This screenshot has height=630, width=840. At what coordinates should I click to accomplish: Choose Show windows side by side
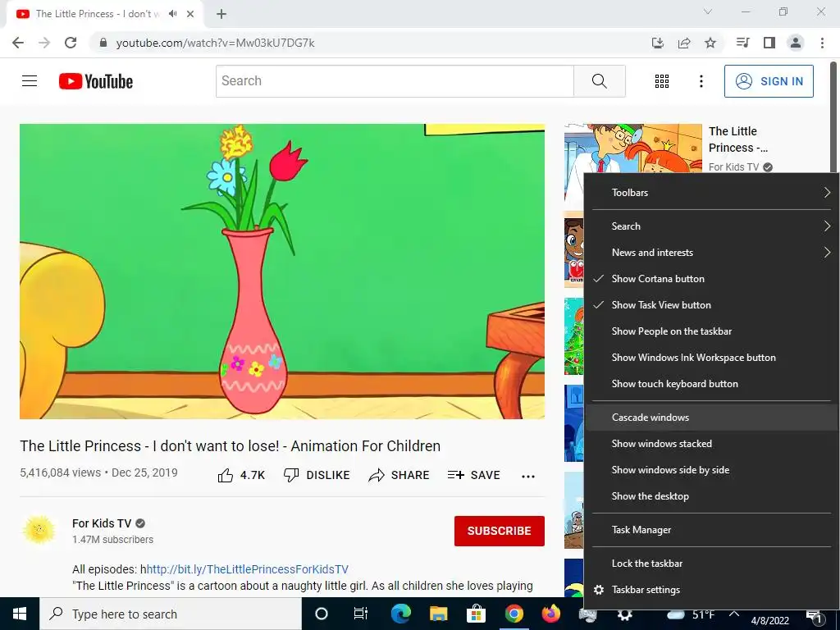click(x=711, y=470)
